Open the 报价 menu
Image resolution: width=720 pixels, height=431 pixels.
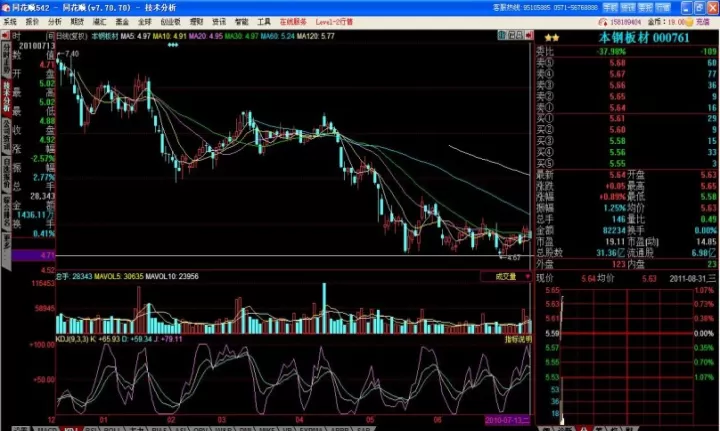tap(32, 22)
